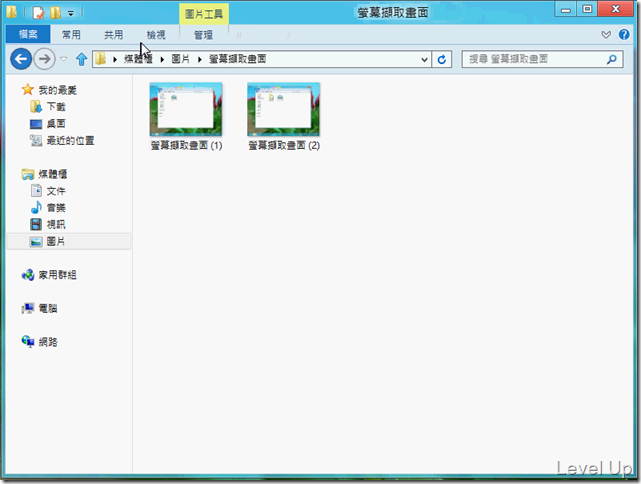This screenshot has width=641, height=484.
Task: Click the 下載 folder icon
Action: coord(36,107)
